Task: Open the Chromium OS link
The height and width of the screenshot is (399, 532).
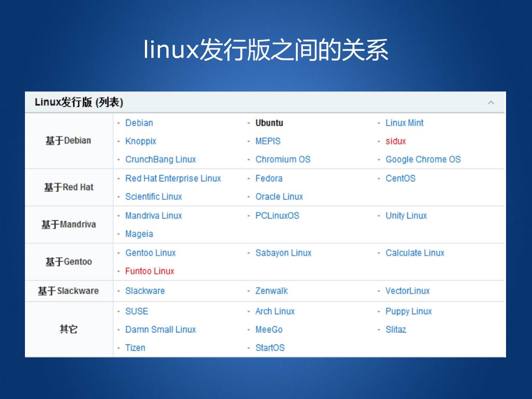Action: [x=283, y=159]
